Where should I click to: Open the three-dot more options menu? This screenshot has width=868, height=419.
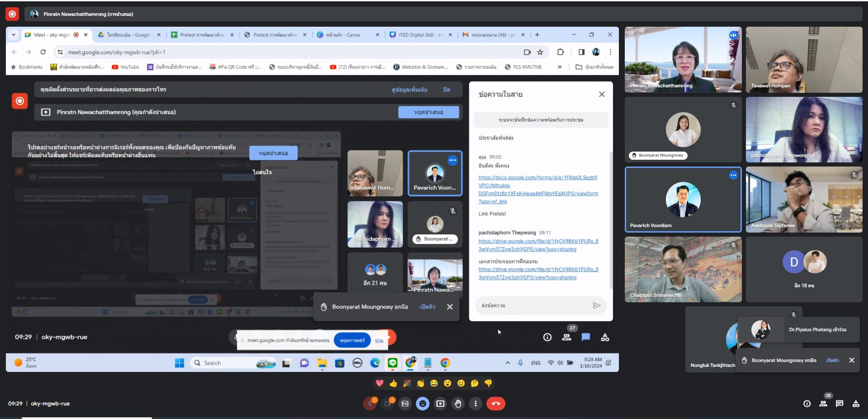click(476, 404)
